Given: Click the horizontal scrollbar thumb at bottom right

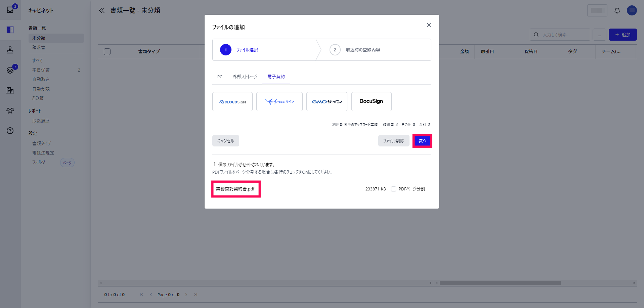Looking at the screenshot, I should [x=500, y=283].
